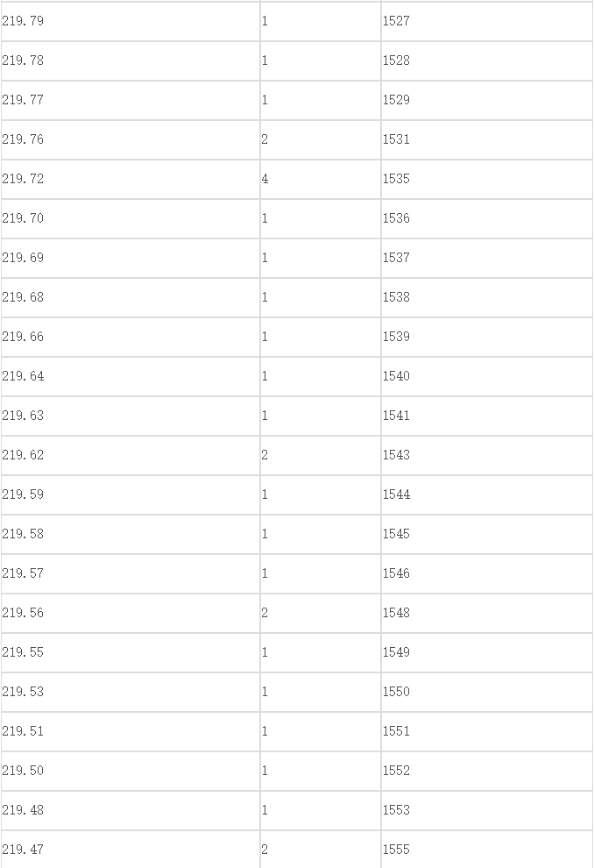This screenshot has height=868, width=594.
Task: Click the cell showing 1546
Action: tap(487, 573)
